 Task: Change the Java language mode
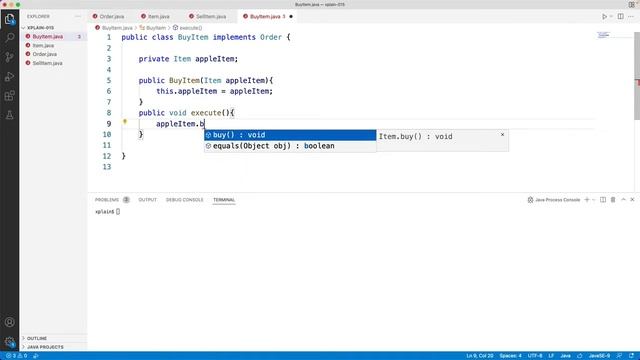[565, 356]
